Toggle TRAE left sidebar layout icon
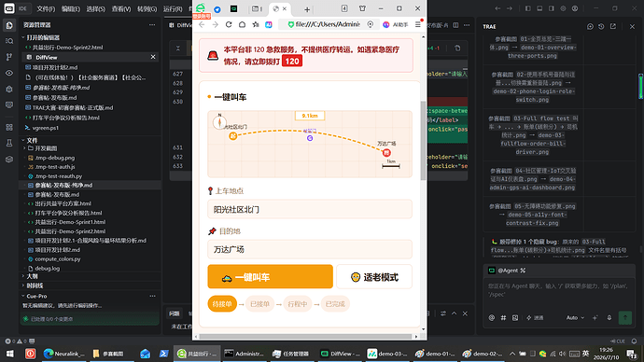The image size is (644, 362). click(x=528, y=8)
